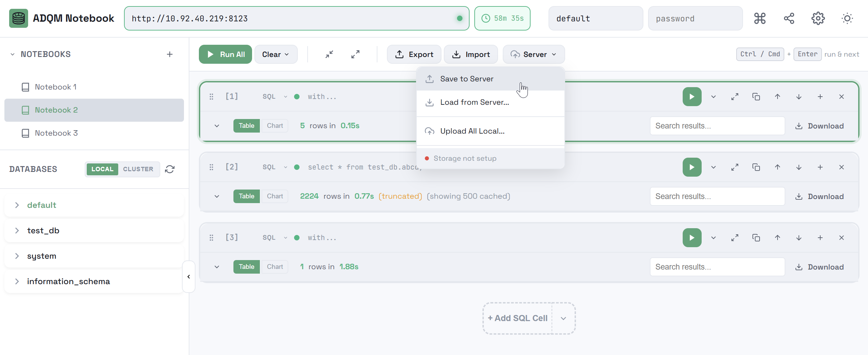
Task: Click search results field in cell [2]
Action: pos(717,196)
